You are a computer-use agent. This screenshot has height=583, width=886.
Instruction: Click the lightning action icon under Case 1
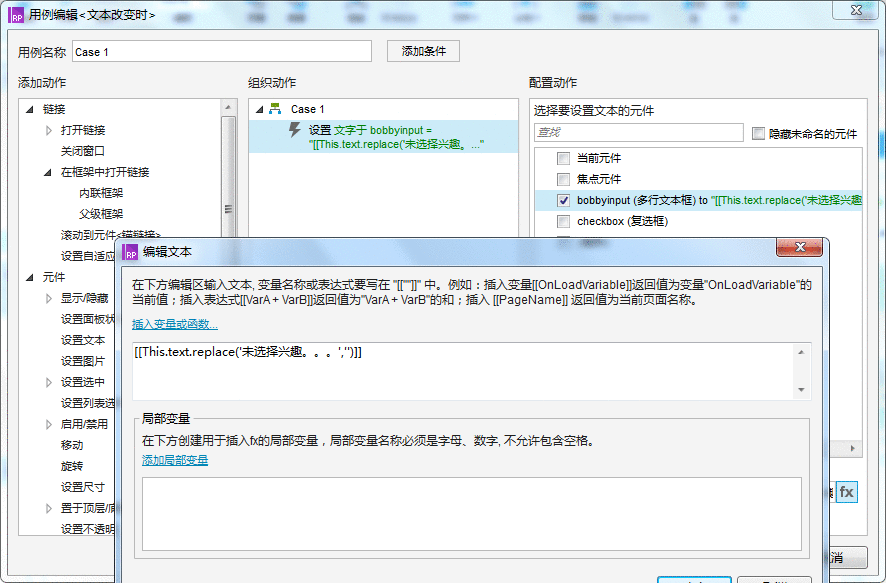tap(294, 130)
